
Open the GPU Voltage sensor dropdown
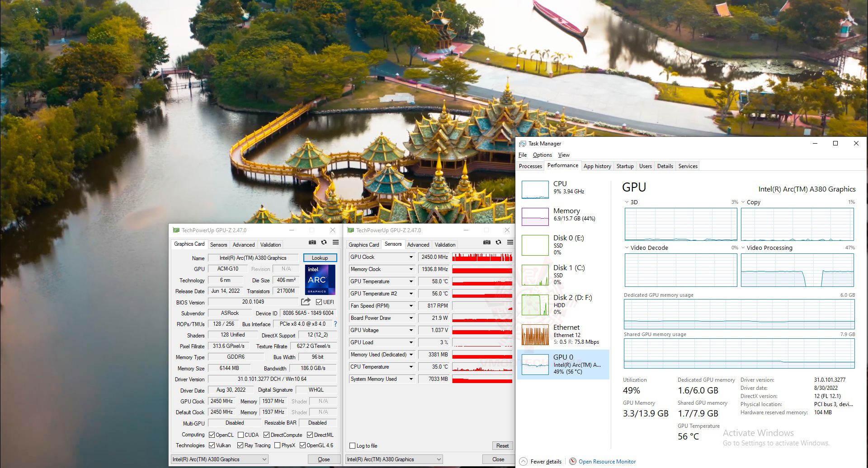411,330
